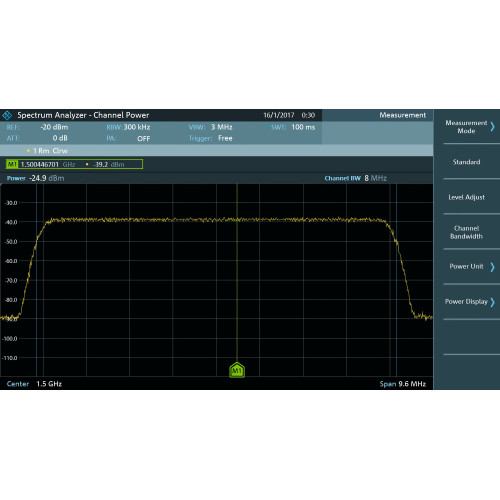The height and width of the screenshot is (500, 500).
Task: Select the M1 marker at the graph bottom
Action: pos(237,370)
